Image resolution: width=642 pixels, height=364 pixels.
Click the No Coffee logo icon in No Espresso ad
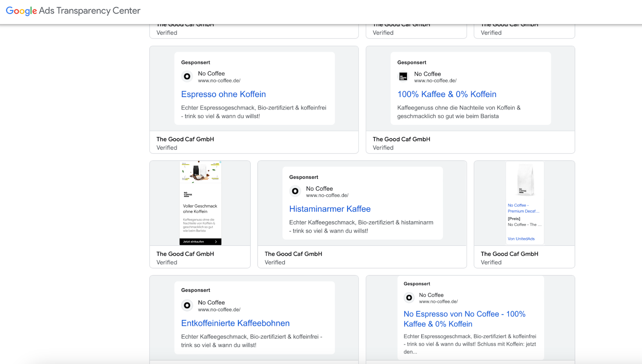[409, 297]
